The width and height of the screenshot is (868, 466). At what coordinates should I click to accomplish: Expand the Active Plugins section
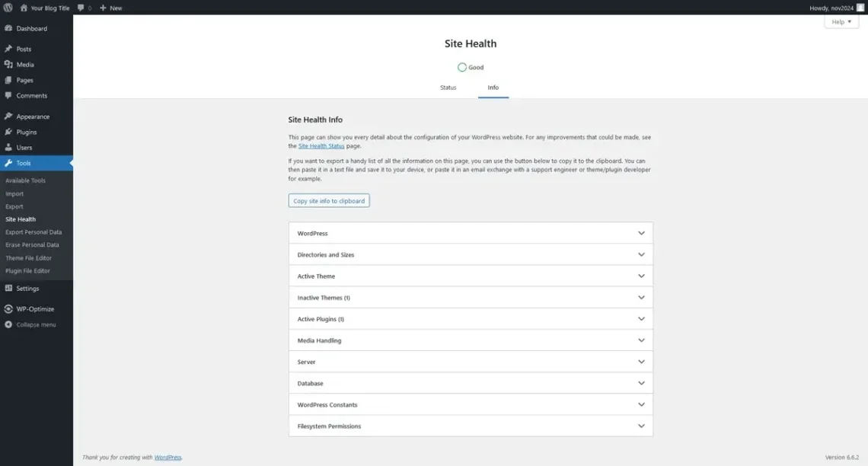470,318
